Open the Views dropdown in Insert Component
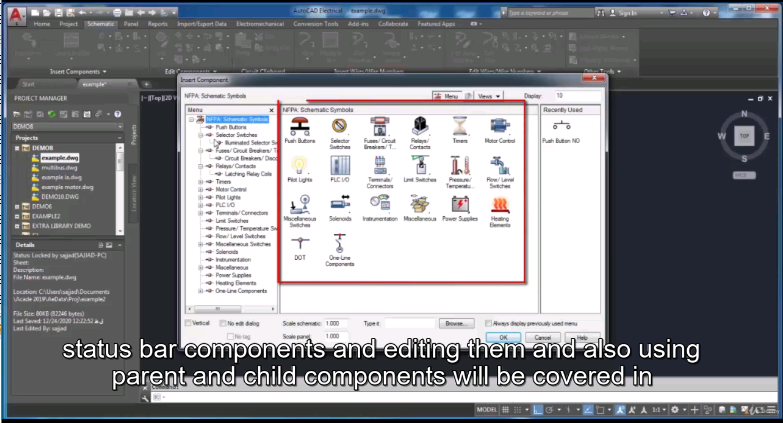This screenshot has height=423, width=783. (x=488, y=96)
